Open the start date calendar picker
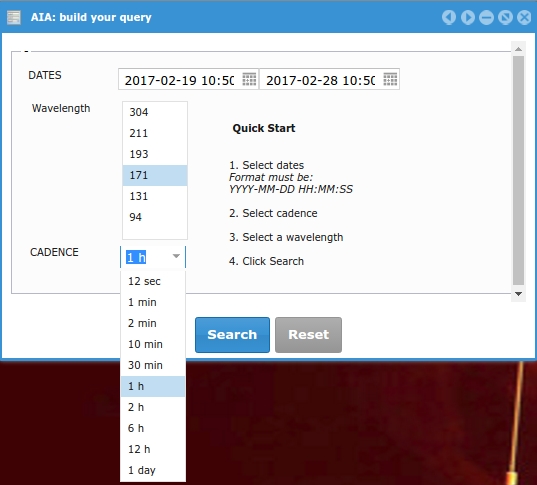Viewport: 537px width, 485px height. tap(249, 79)
